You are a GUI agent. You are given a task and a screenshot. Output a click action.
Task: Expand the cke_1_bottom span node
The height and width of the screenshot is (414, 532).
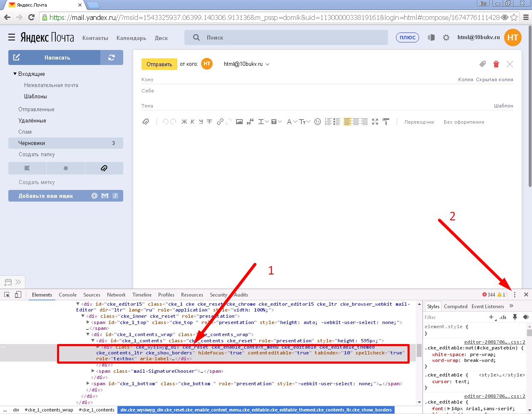click(88, 383)
